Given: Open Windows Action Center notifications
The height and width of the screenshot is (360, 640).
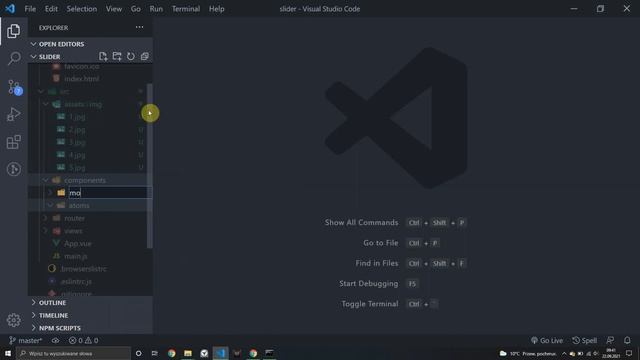Looking at the screenshot, I should (629, 353).
